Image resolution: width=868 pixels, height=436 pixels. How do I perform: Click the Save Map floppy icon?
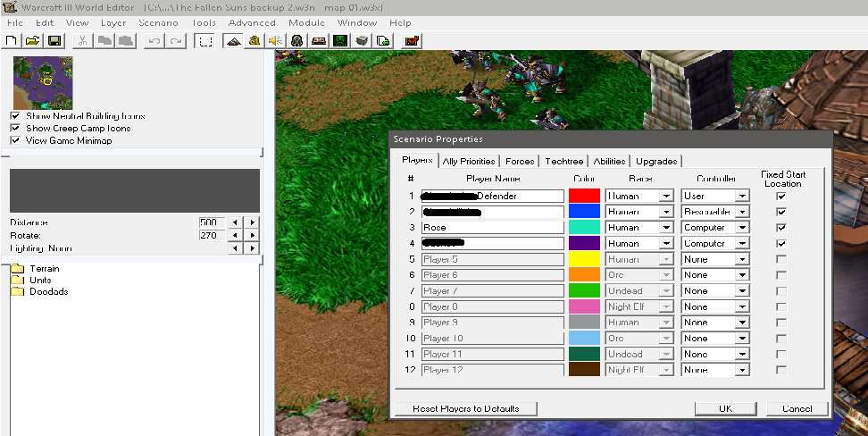click(54, 41)
